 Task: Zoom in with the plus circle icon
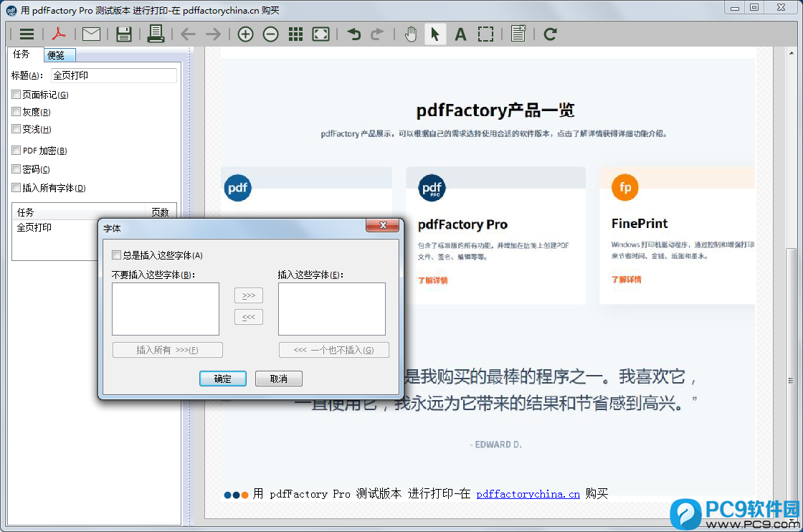[246, 34]
